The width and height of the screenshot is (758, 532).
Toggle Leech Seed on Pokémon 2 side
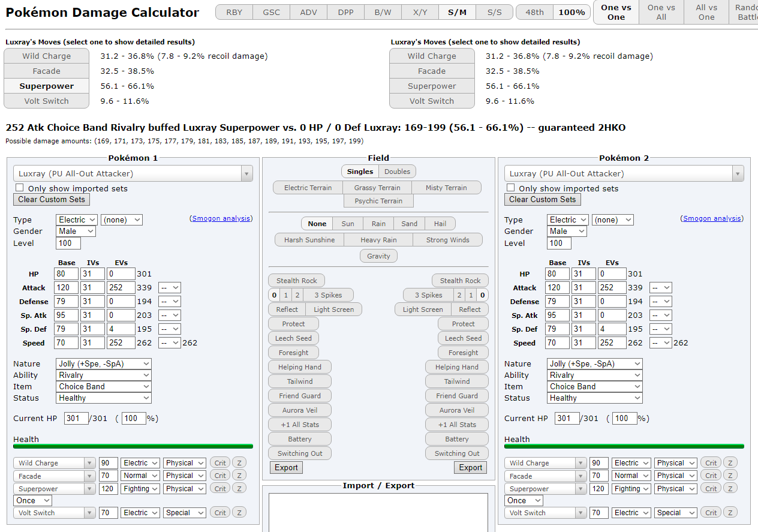[463, 338]
